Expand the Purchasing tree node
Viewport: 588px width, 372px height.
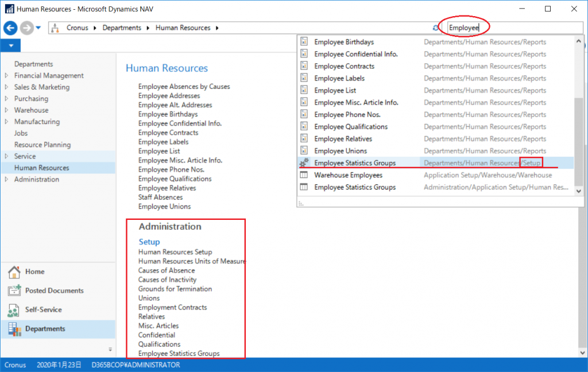pyautogui.click(x=6, y=99)
